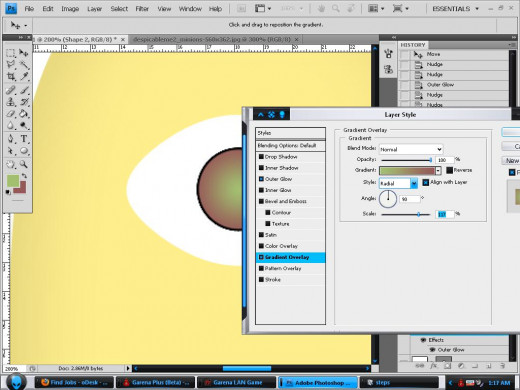Open the gradient Style dropdown showing Radial
520x390 pixels.
(x=398, y=183)
